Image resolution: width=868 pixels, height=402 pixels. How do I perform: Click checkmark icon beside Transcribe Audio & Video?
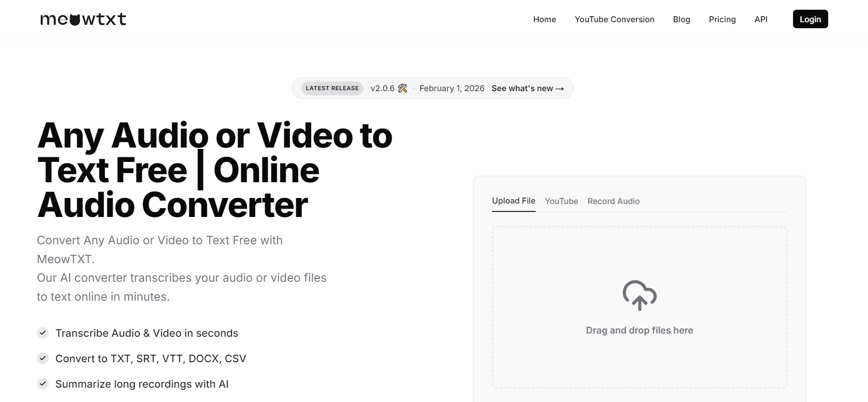point(43,333)
